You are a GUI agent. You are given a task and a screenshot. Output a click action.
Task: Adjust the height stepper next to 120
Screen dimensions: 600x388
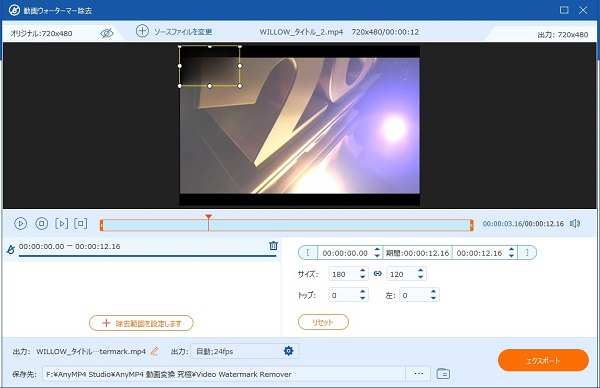421,274
